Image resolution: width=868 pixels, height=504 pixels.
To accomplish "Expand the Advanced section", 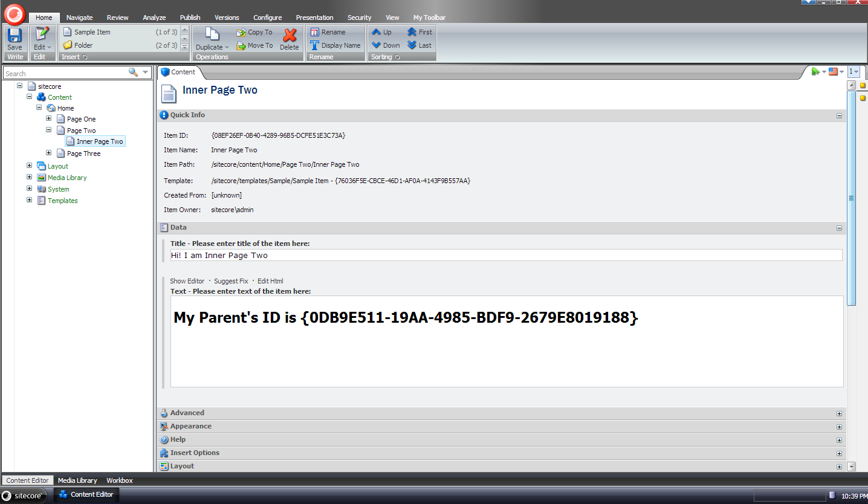I will coord(839,413).
